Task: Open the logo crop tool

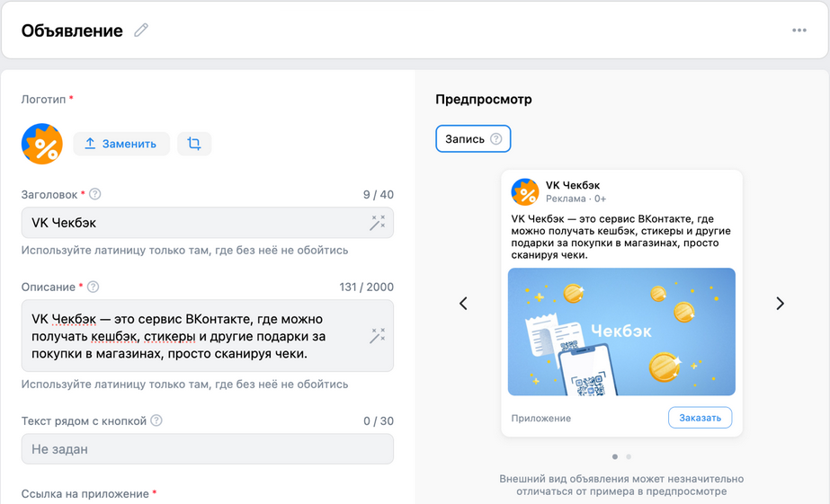Action: click(193, 144)
